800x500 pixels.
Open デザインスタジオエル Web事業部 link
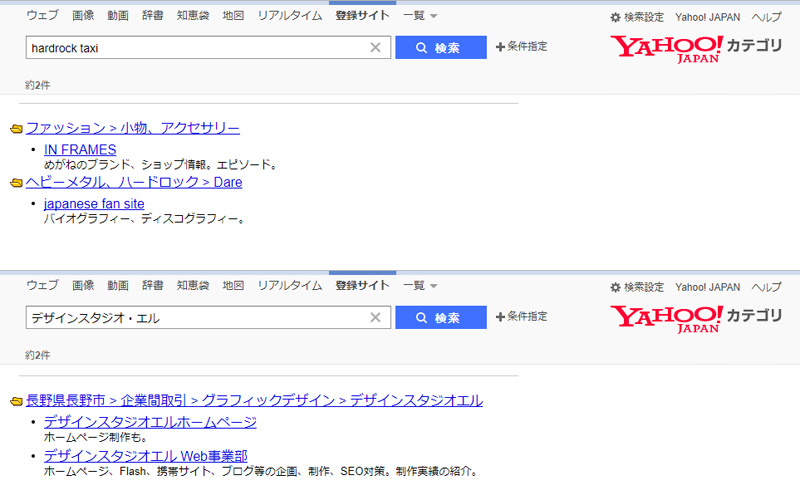pos(145,456)
